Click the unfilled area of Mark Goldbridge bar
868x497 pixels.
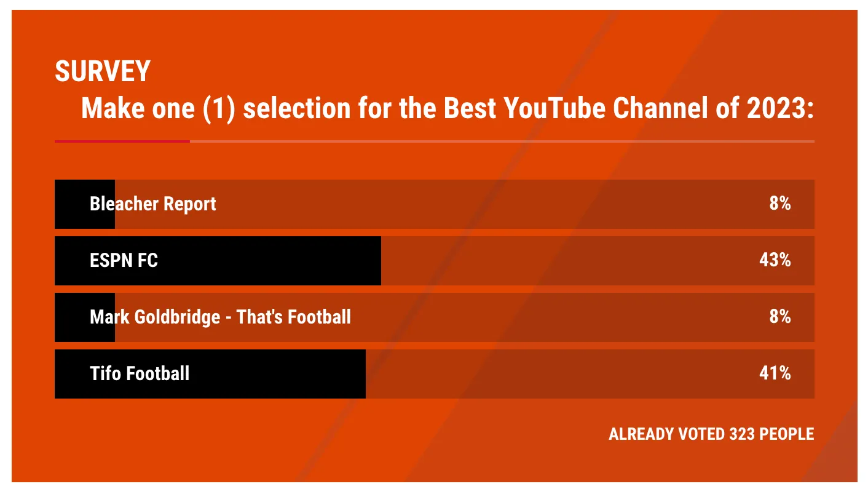coord(553,317)
